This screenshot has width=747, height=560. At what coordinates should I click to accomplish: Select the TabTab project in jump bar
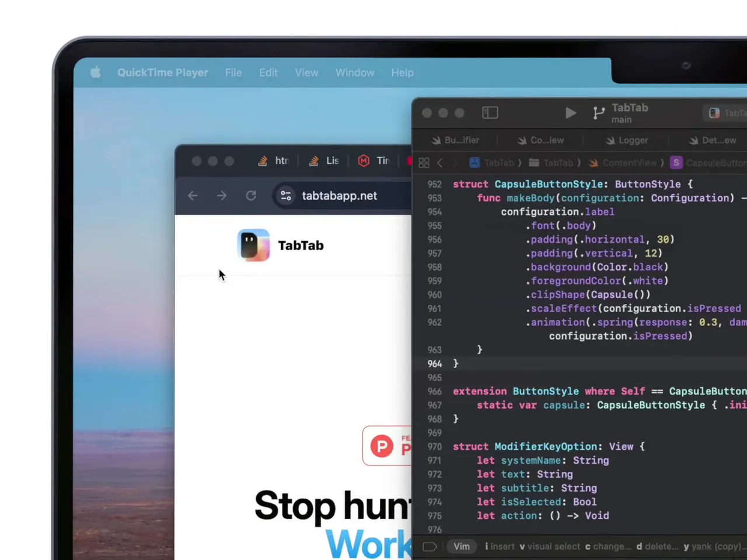[492, 163]
